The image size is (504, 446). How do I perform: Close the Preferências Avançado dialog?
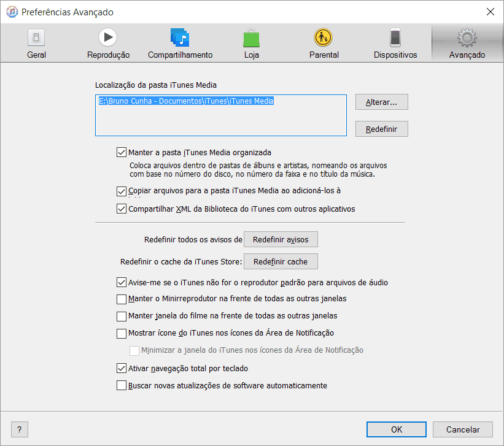[490, 12]
